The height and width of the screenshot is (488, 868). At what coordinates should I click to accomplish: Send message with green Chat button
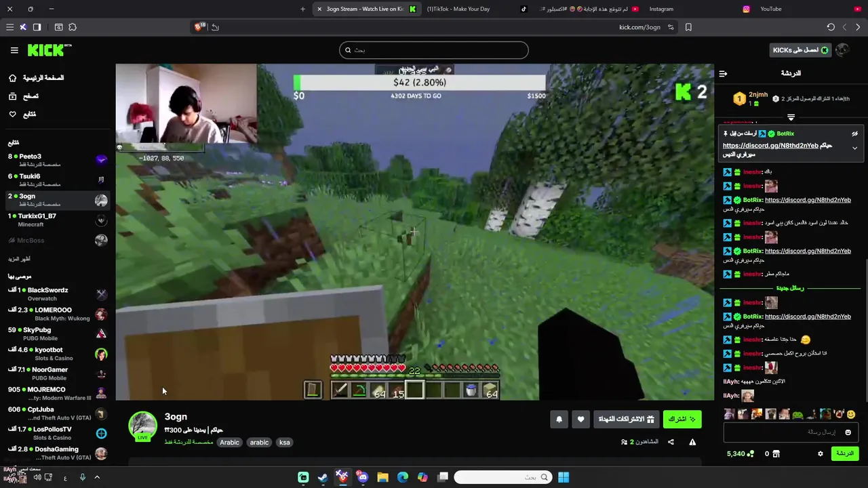845,453
